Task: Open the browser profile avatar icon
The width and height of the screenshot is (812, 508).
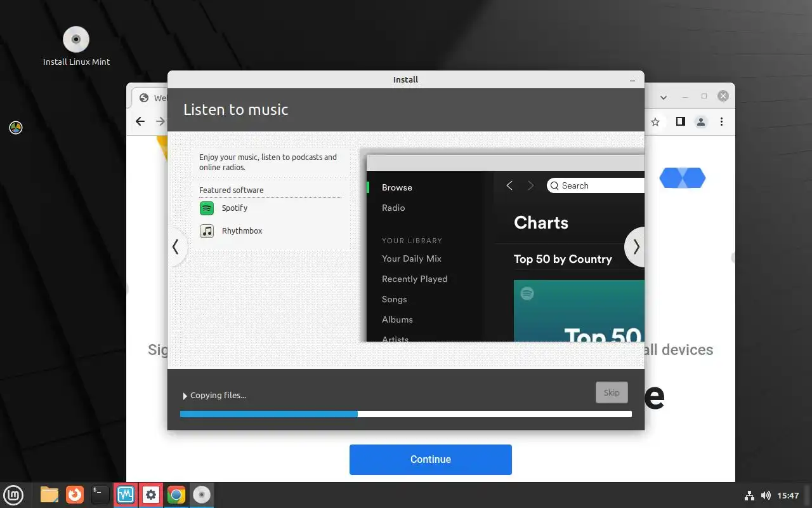Action: (x=701, y=121)
